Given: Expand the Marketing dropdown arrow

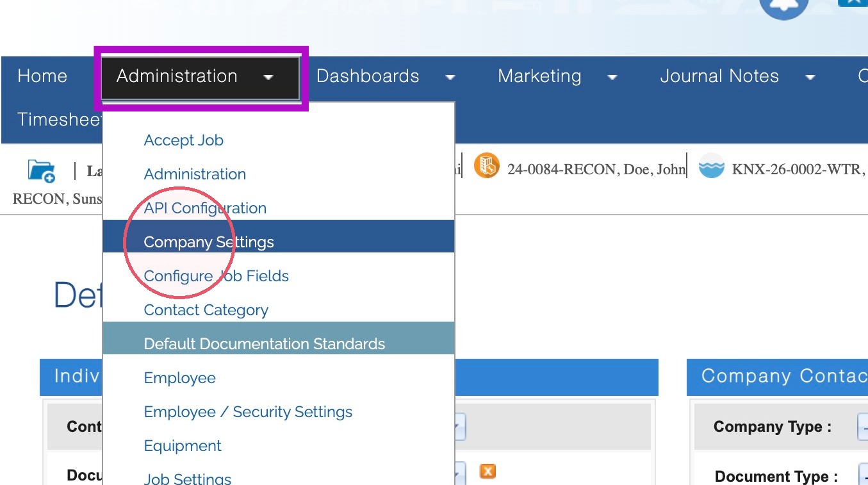Looking at the screenshot, I should click(x=612, y=78).
